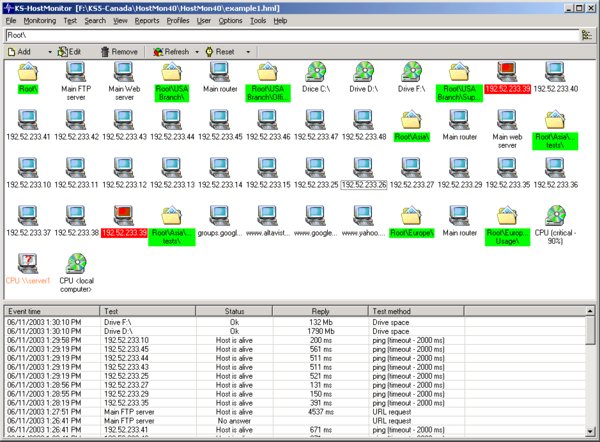Open the groups.google test icon

click(x=221, y=215)
